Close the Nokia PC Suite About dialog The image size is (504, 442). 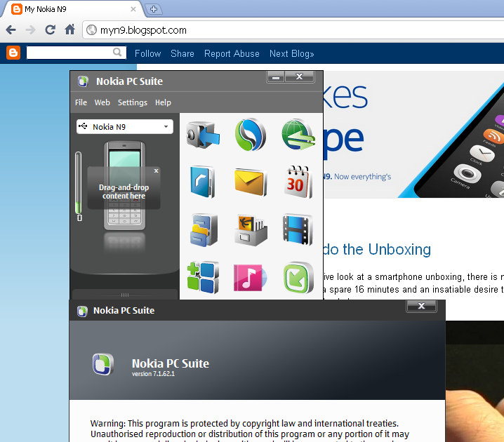(421, 306)
